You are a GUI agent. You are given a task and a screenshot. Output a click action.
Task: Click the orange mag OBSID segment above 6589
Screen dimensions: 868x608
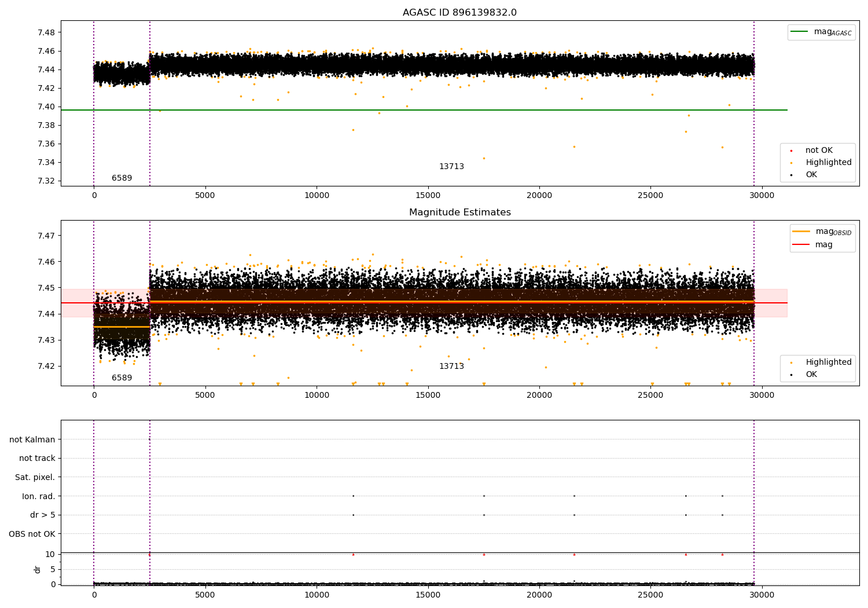point(122,327)
